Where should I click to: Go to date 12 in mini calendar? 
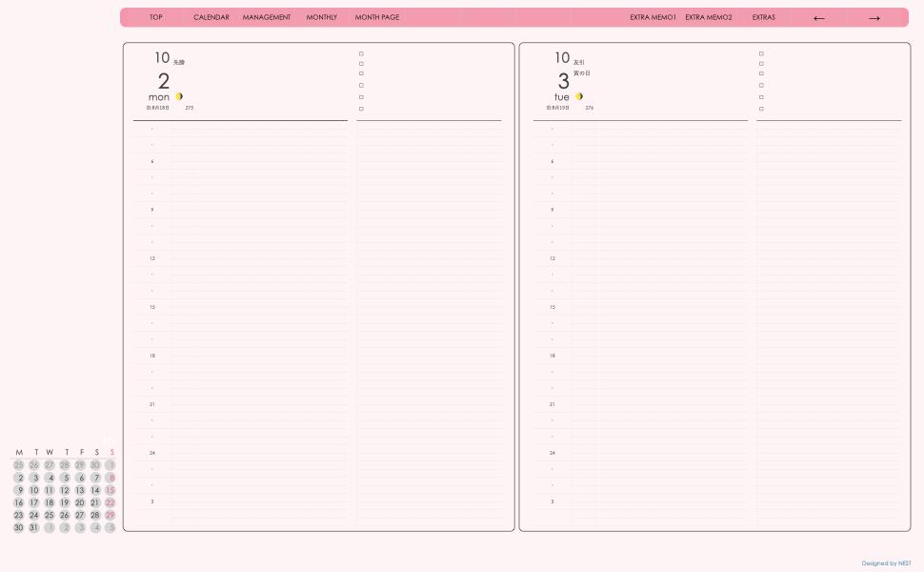(65, 490)
